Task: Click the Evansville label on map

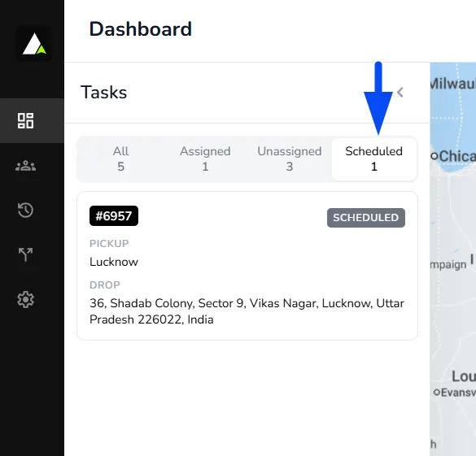Action: [455, 393]
